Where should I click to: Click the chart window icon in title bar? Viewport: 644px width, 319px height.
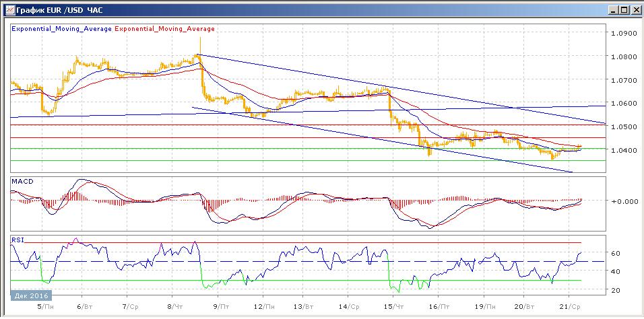coord(9,9)
